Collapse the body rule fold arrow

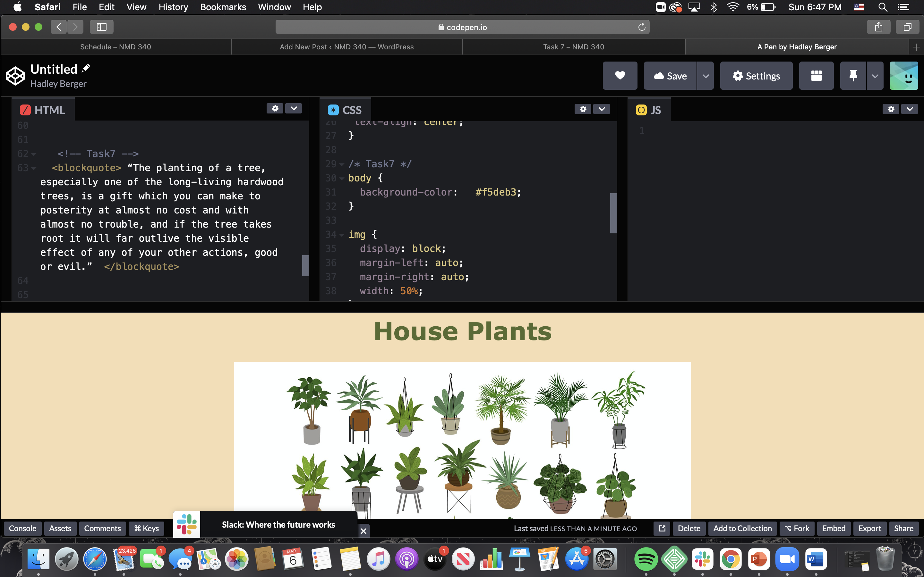[341, 179]
